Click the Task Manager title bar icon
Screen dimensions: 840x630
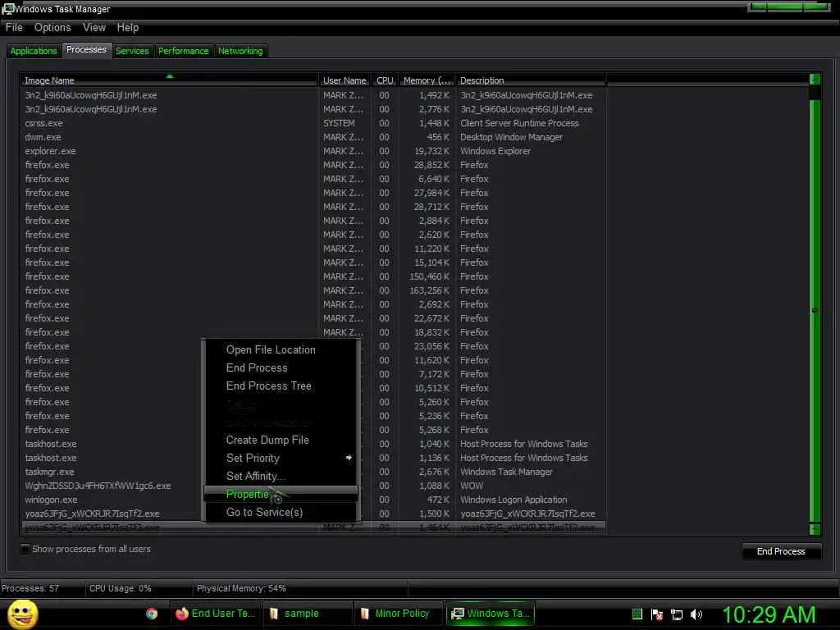(7, 9)
